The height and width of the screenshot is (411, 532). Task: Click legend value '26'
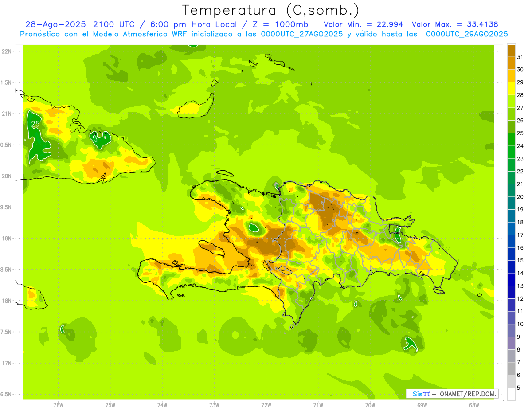[x=520, y=121]
